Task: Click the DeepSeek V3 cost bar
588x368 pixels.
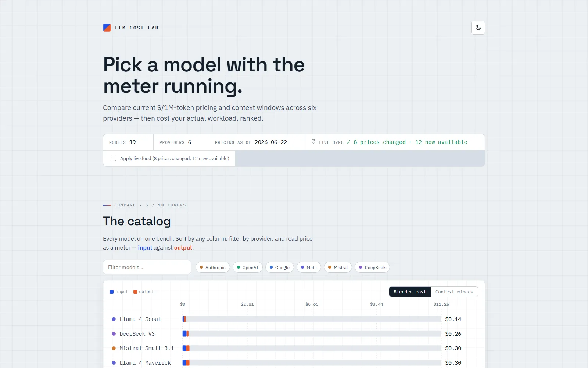Action: (x=312, y=334)
